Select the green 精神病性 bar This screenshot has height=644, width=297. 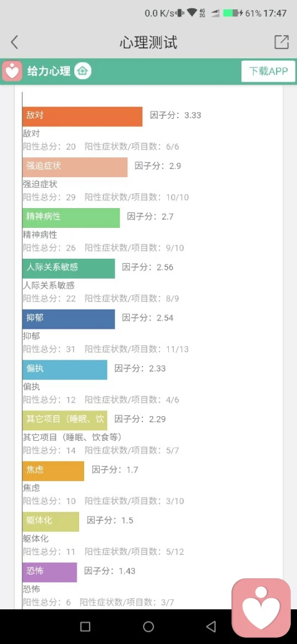[71, 218]
